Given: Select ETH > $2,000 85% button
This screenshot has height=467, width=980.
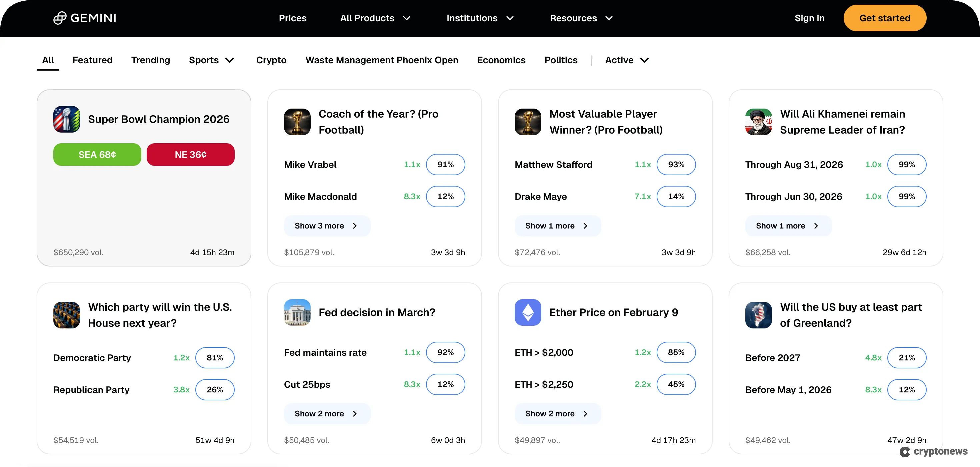Looking at the screenshot, I should click(x=676, y=352).
